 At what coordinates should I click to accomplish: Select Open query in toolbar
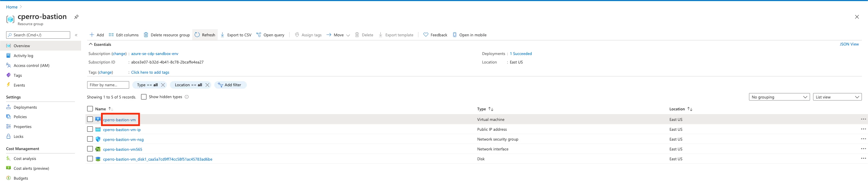pyautogui.click(x=270, y=35)
